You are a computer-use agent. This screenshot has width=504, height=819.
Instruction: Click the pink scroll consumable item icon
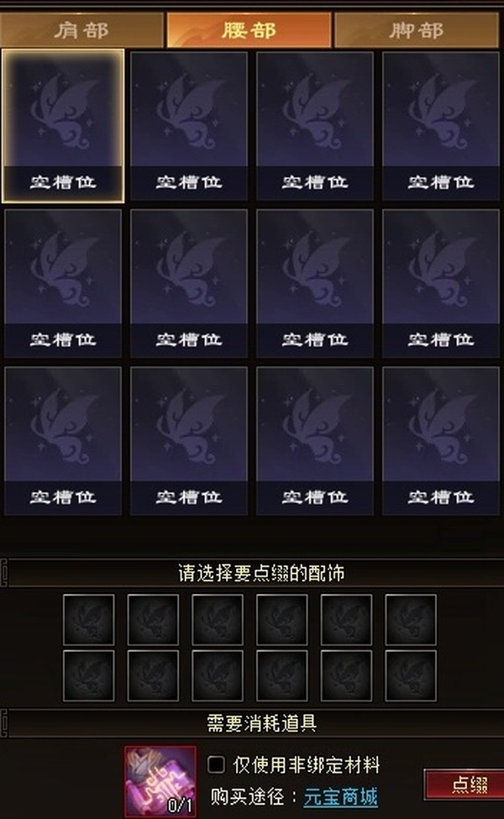click(x=160, y=781)
